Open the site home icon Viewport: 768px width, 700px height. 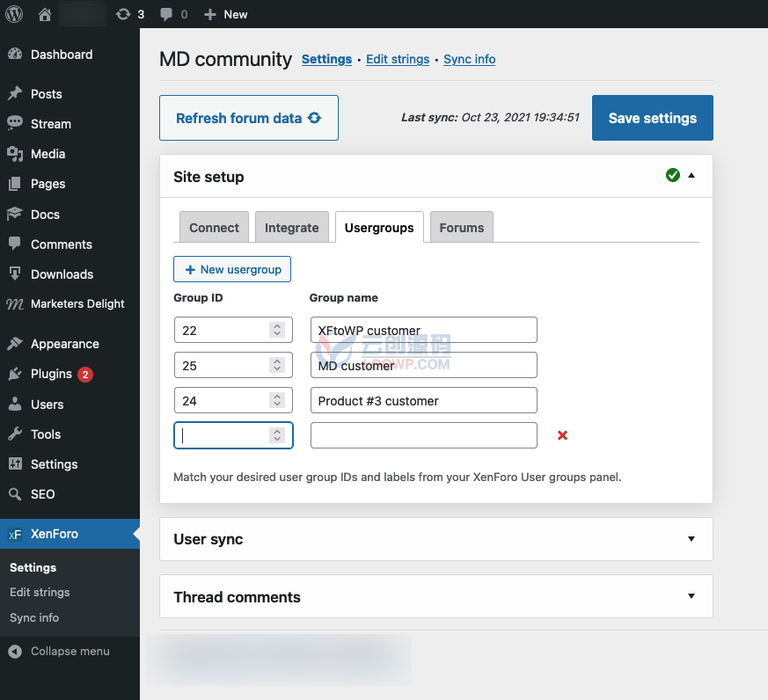tap(45, 14)
